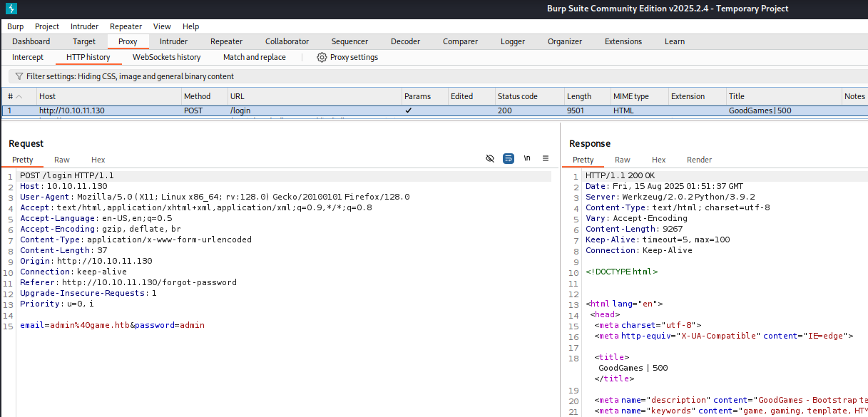Screen dimensions: 868x417
Task: Open the Filter settings bar
Action: 130,76
